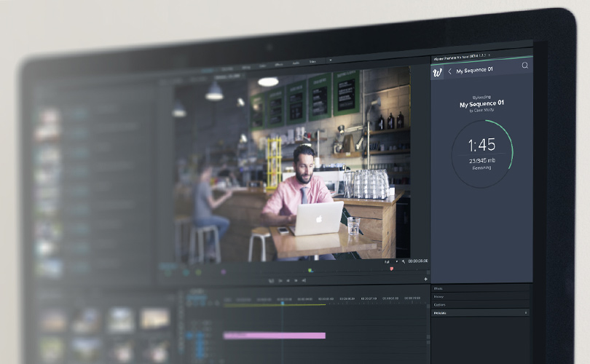
Task: Click the circular upload progress ring
Action: pos(482,154)
